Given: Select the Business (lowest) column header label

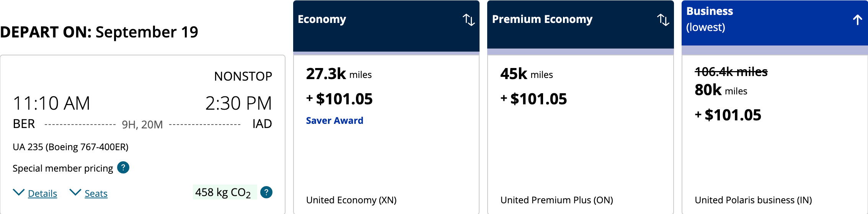Looking at the screenshot, I should tap(710, 19).
